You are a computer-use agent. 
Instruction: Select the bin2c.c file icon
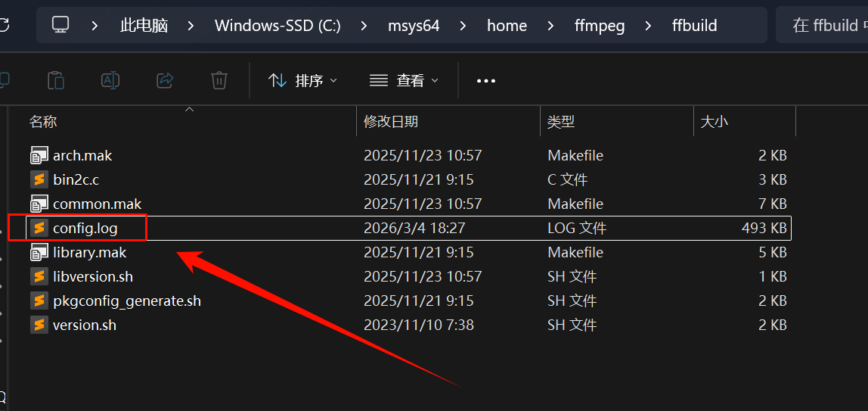click(39, 179)
